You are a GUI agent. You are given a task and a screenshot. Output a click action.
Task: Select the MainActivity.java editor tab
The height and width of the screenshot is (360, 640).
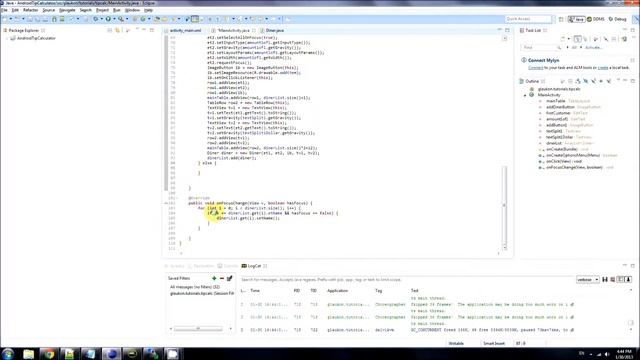[233, 31]
